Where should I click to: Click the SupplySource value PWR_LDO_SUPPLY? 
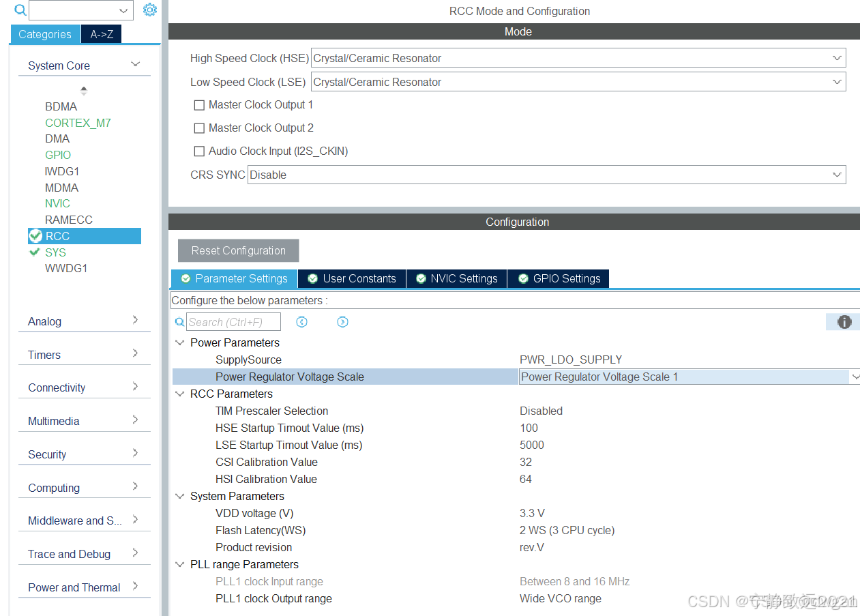571,360
